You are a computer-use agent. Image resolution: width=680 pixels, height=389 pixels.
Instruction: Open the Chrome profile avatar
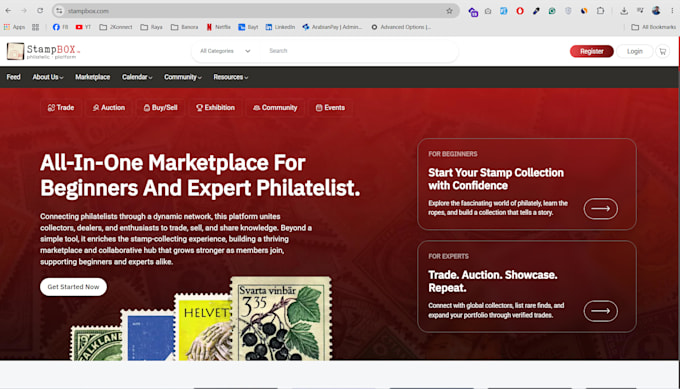point(656,11)
